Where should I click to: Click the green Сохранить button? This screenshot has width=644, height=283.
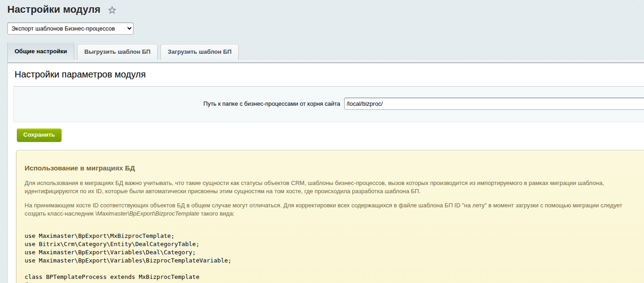point(39,135)
